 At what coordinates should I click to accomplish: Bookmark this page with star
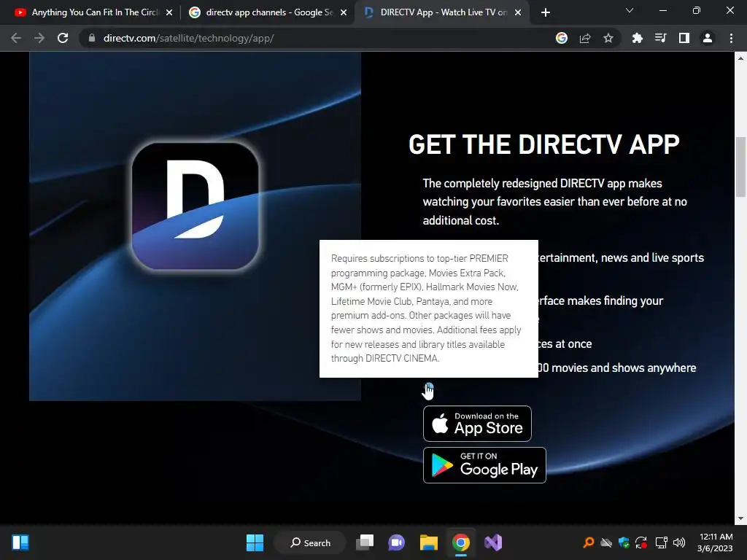[608, 38]
